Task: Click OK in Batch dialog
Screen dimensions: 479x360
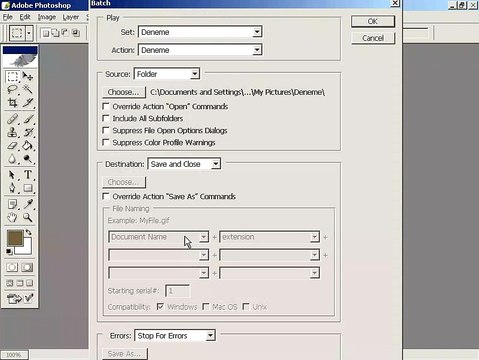Action: [373, 21]
